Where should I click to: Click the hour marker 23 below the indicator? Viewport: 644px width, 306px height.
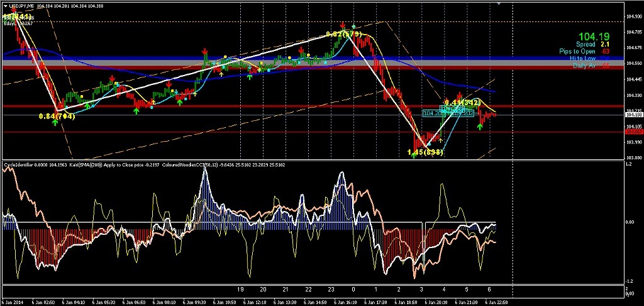331,289
